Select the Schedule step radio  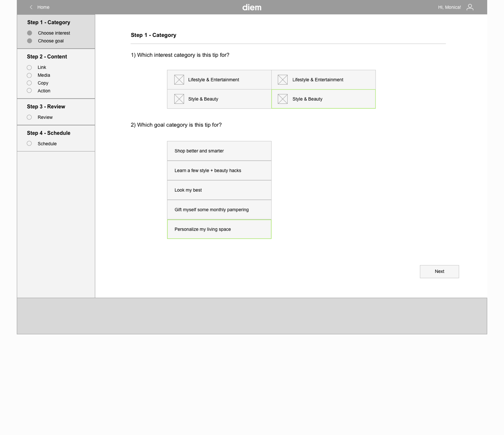point(29,143)
